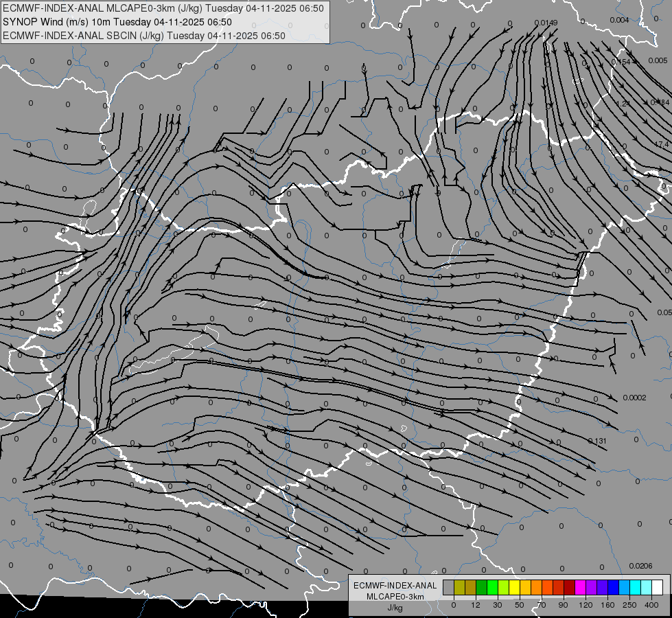Click the map value 0.005
Screen dimensions: 672x618
tap(658, 60)
